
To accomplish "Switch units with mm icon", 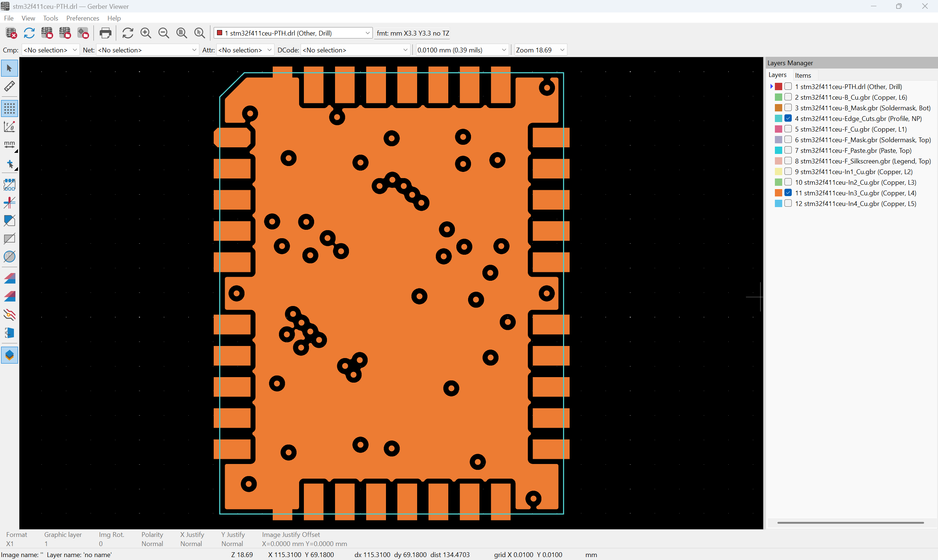I will (10, 145).
